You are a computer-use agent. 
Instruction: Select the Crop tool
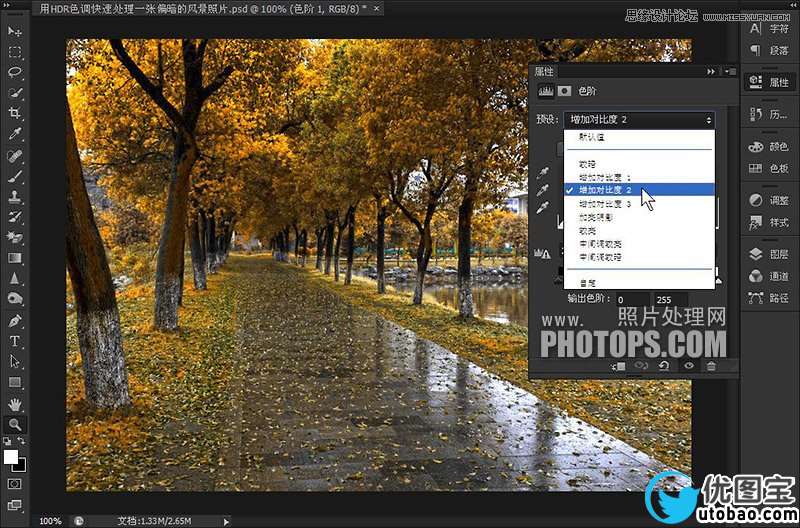click(x=15, y=113)
